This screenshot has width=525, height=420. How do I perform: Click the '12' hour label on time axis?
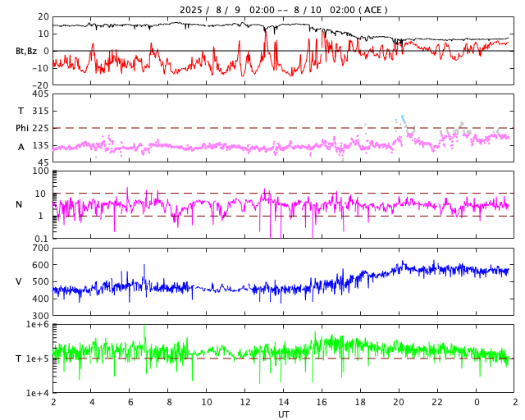(x=244, y=402)
